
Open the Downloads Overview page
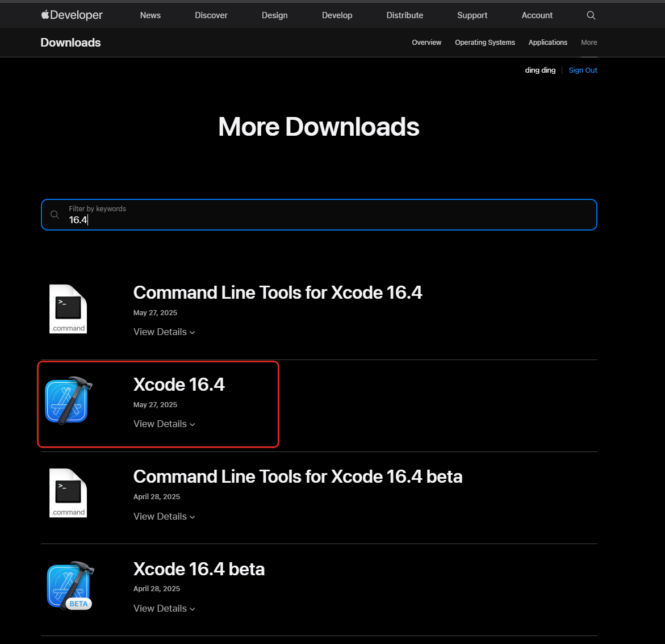426,43
